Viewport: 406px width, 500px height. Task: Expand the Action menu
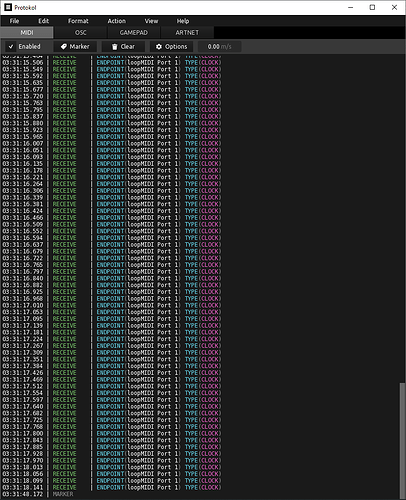pyautogui.click(x=117, y=21)
